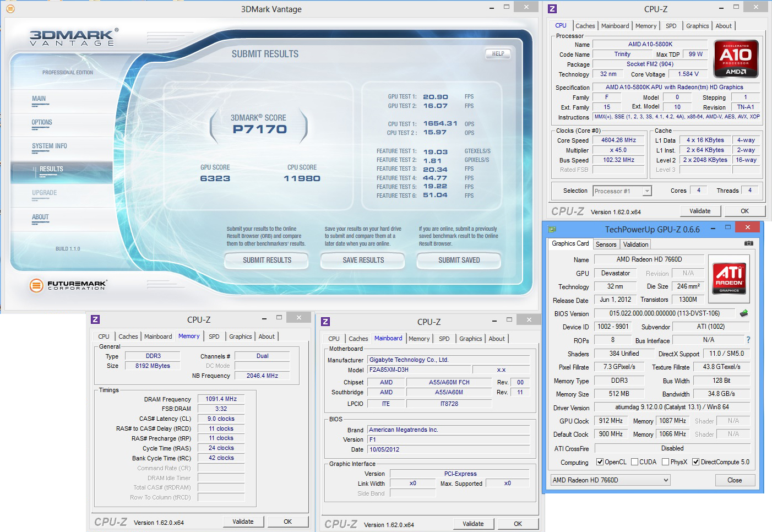
Task: Click the Futuremark Corporation logo
Action: point(68,285)
